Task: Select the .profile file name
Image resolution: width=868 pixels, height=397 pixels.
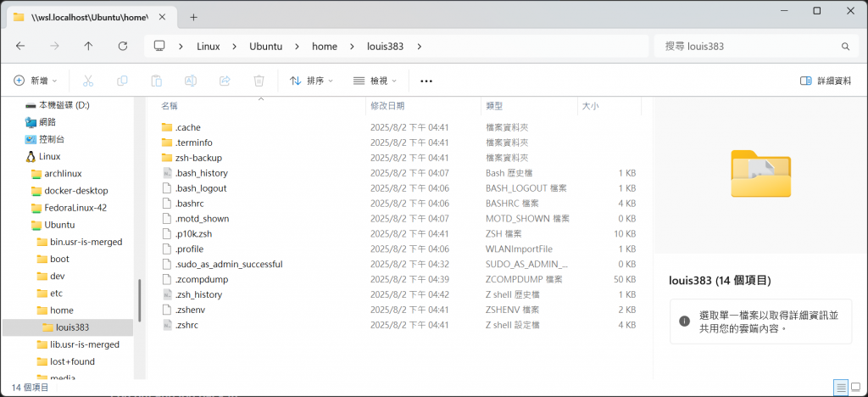Action: pos(189,249)
